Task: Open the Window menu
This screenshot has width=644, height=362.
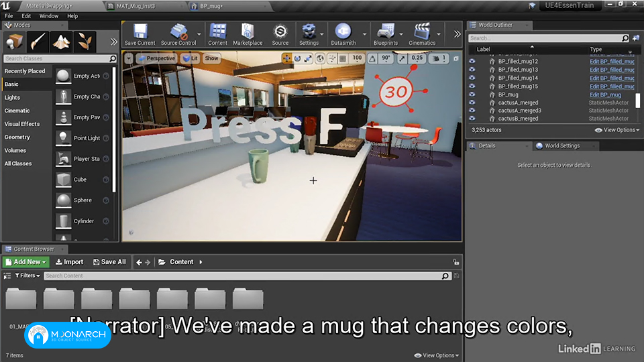Action: [x=49, y=16]
